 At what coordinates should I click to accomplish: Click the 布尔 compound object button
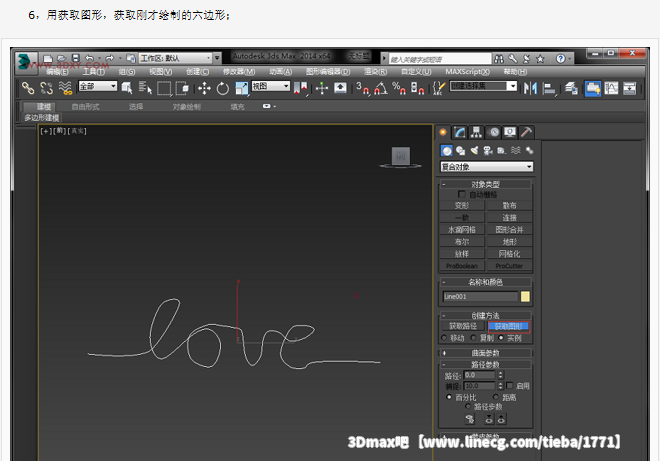tap(462, 242)
